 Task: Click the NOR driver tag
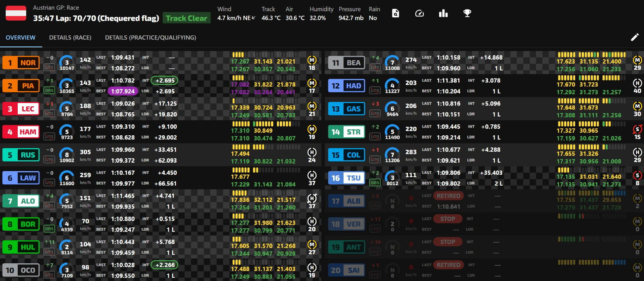[x=21, y=63]
